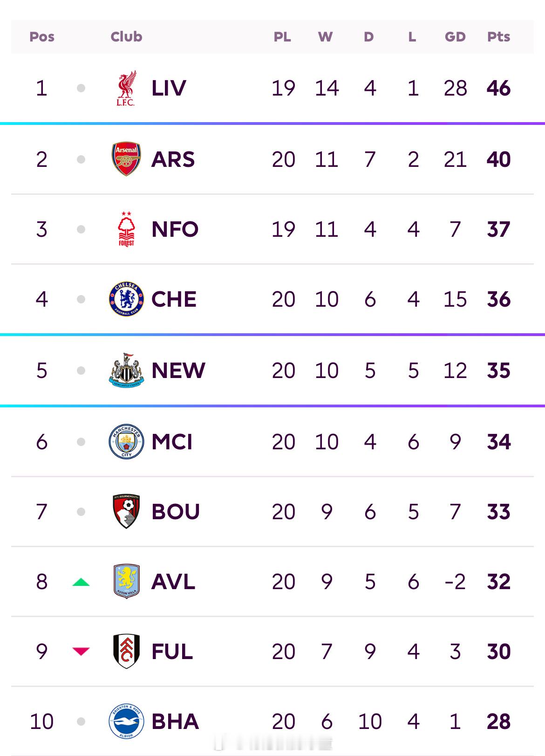Screen dimensions: 545x756
Task: Open the LIV club name link
Action: (169, 88)
